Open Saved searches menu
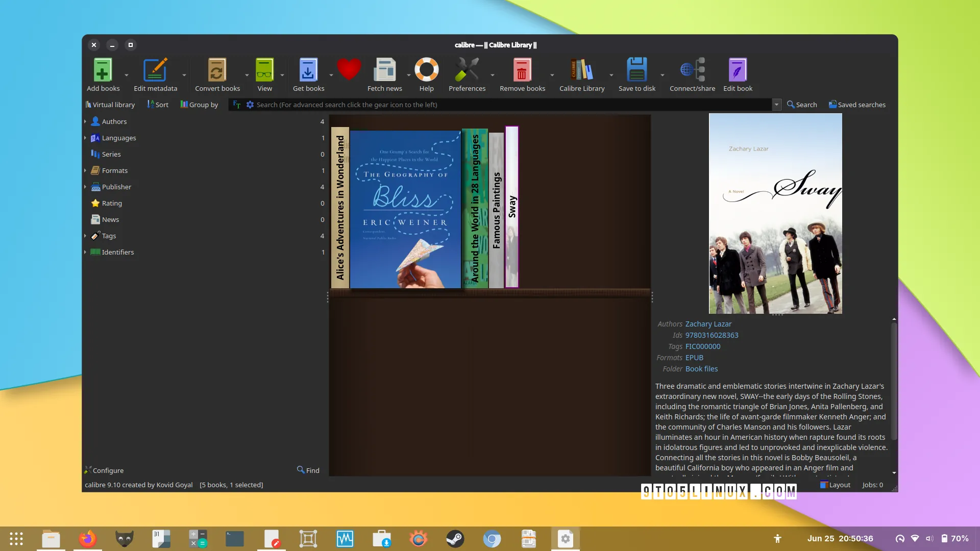This screenshot has width=980, height=551. click(x=857, y=105)
